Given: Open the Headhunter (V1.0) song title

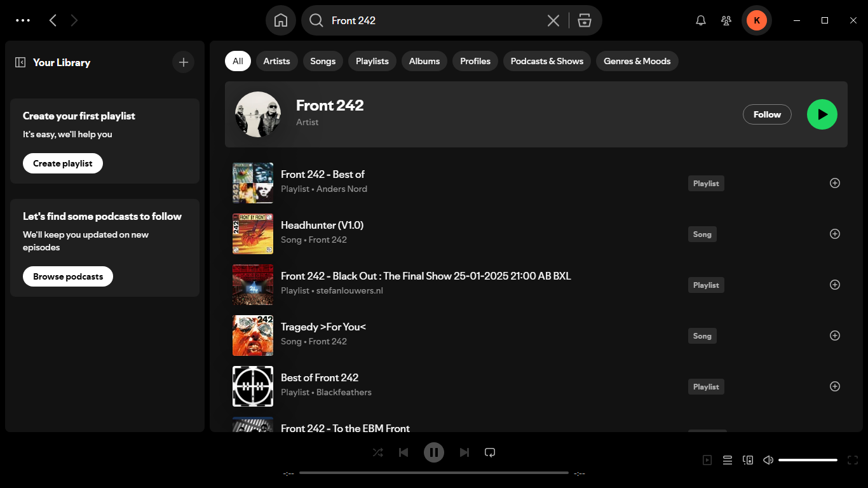Looking at the screenshot, I should [x=322, y=225].
